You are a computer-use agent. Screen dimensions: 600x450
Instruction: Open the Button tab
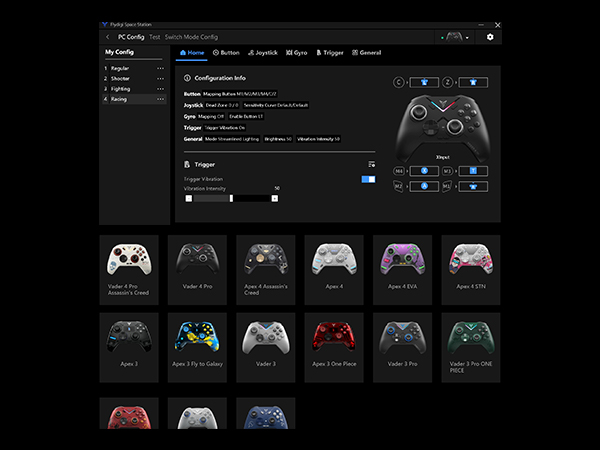click(x=226, y=53)
